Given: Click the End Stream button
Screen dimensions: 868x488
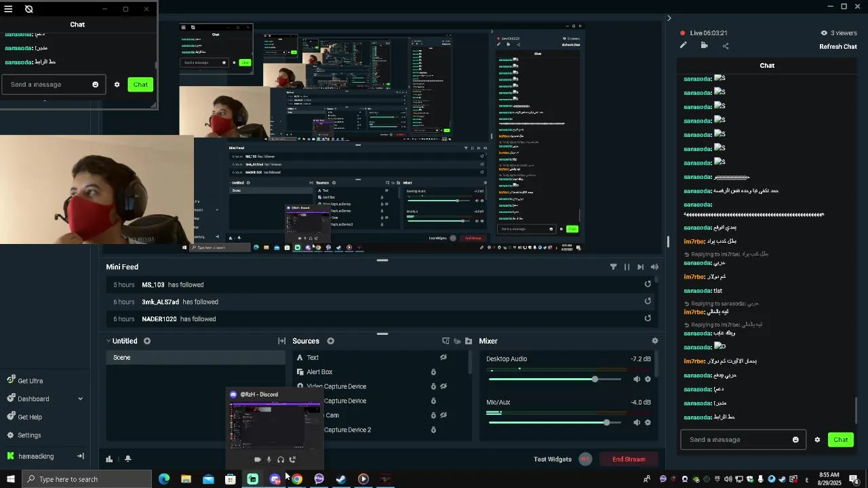Looking at the screenshot, I should click(x=629, y=460).
